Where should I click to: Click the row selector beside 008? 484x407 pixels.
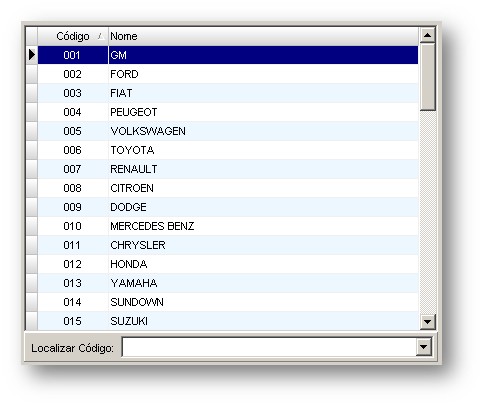(x=32, y=188)
